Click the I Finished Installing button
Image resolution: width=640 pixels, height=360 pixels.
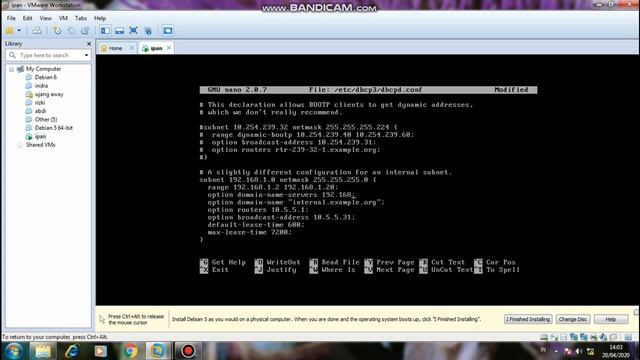[528, 319]
